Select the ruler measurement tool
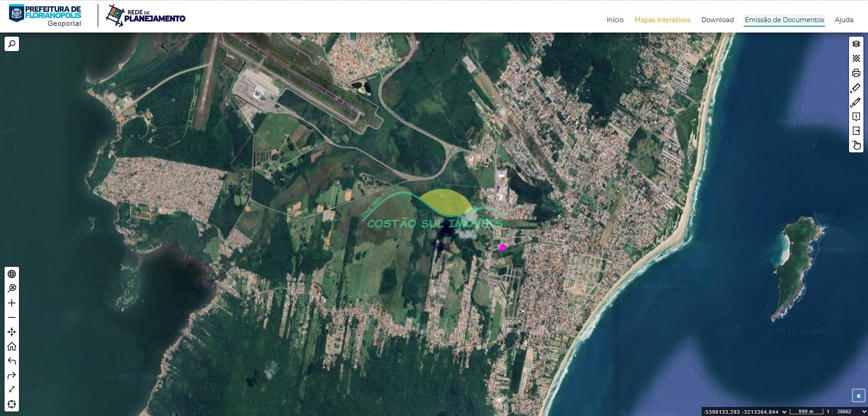Screen dimensions: 868x416 (856, 87)
